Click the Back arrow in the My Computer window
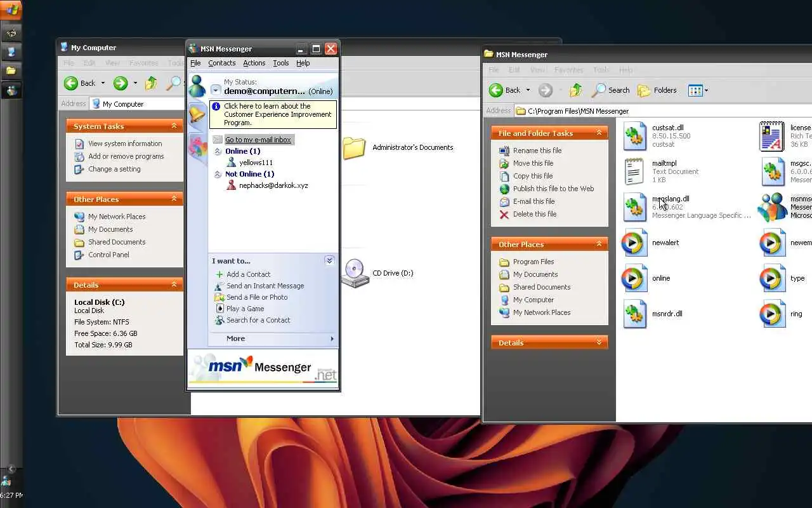Image resolution: width=812 pixels, height=508 pixels. (71, 83)
